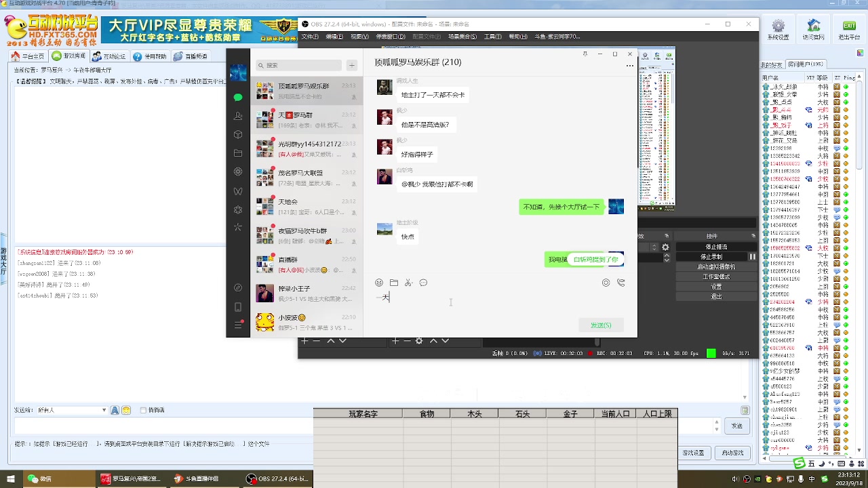
Task: Click the live stream icon in chat toolbar
Action: [x=606, y=283]
